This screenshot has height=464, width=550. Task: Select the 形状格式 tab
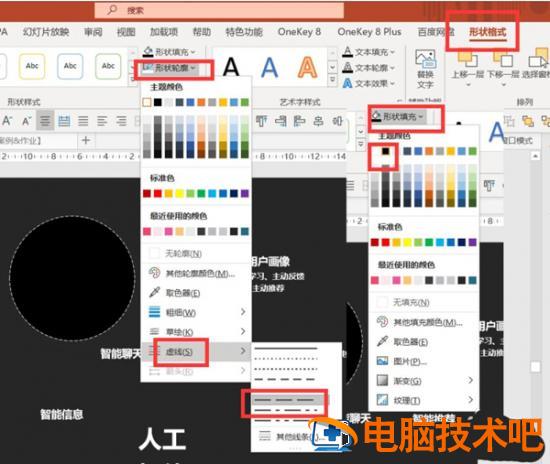488,32
